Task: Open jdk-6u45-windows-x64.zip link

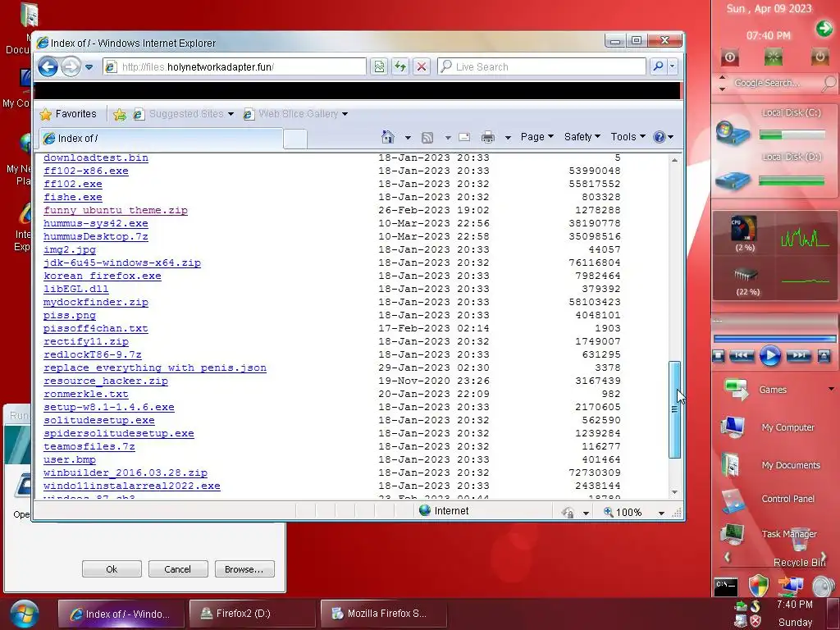Action: (x=122, y=263)
